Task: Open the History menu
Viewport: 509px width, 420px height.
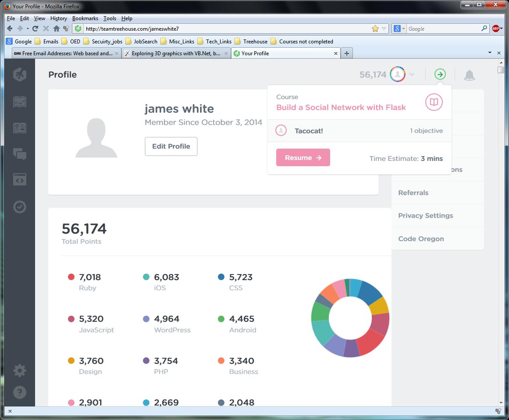Action: coord(58,18)
